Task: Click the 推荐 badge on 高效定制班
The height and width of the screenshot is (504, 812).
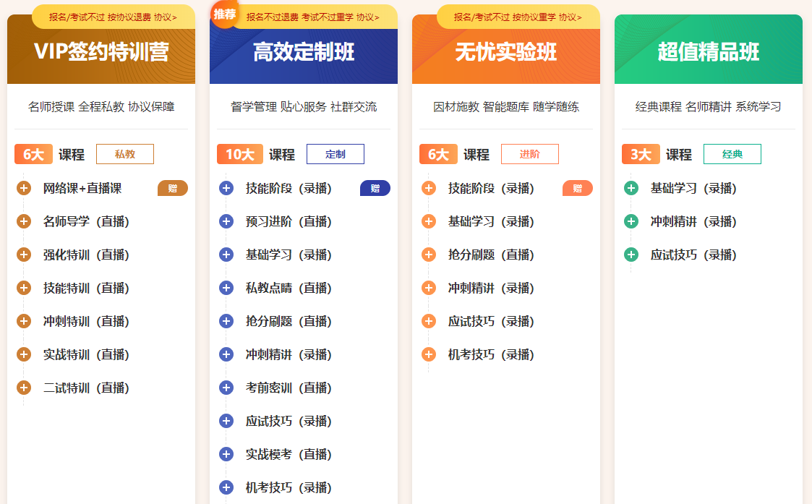Action: tap(224, 14)
